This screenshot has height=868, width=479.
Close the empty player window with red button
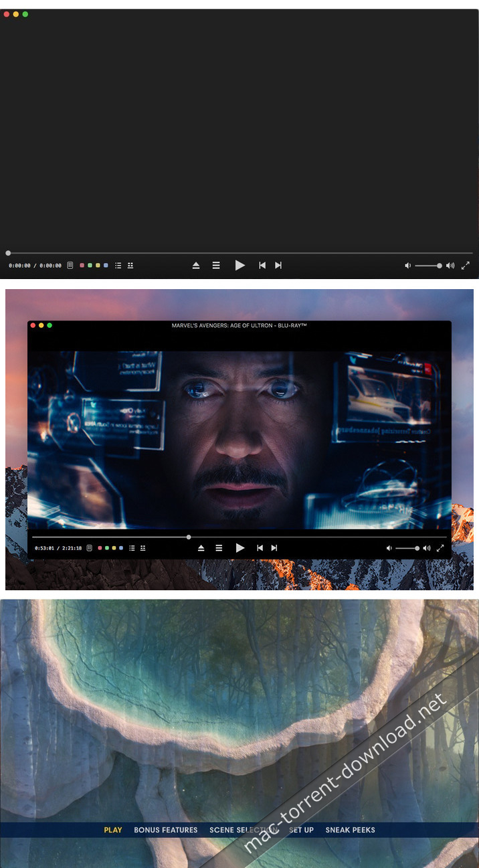[7, 14]
